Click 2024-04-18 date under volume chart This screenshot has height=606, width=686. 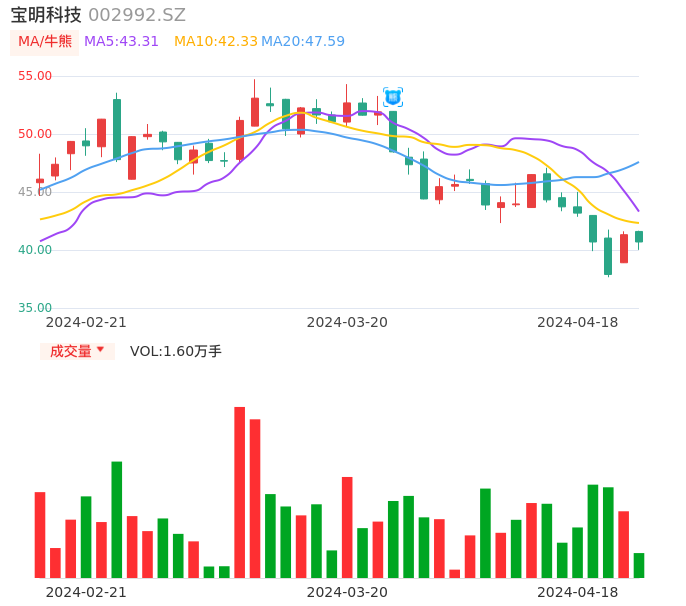tap(578, 592)
